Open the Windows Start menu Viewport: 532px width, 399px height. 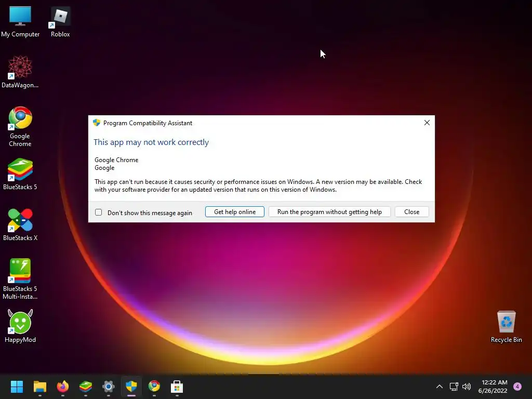click(17, 387)
